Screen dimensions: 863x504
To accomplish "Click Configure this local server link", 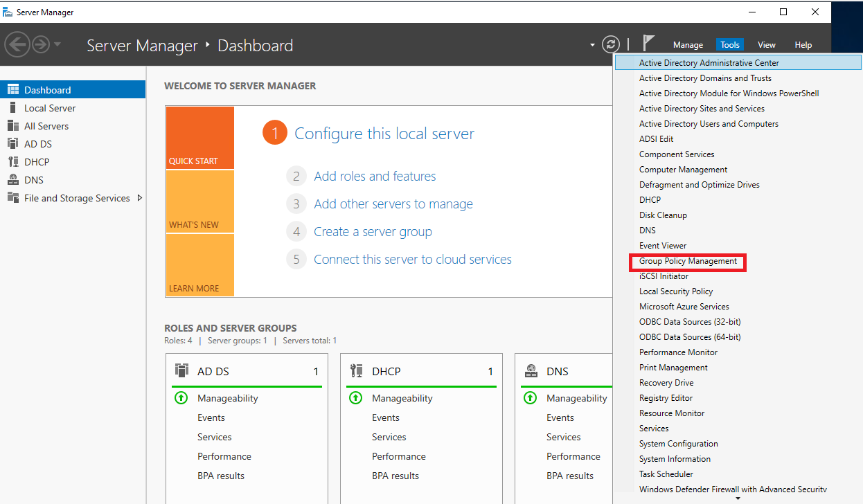I will pyautogui.click(x=384, y=134).
